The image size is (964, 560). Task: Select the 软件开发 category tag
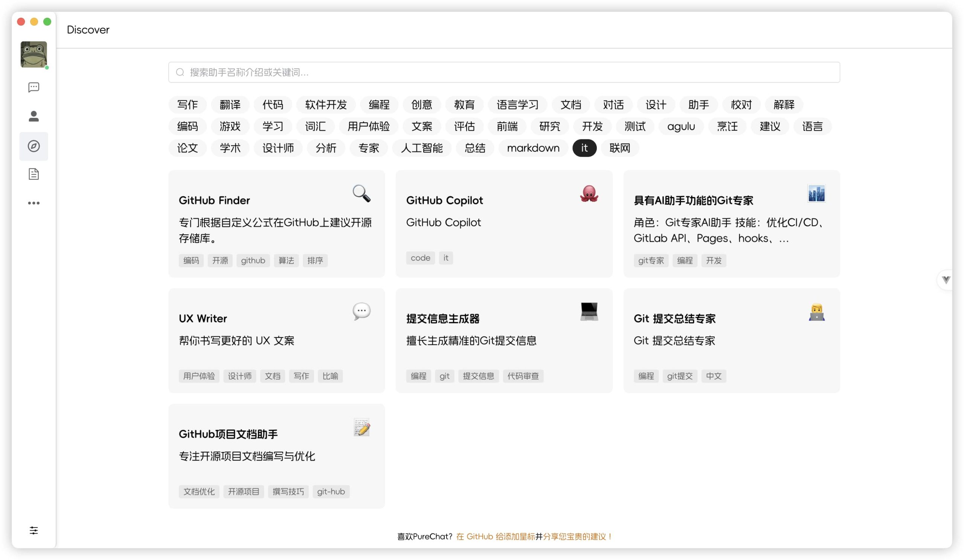click(x=326, y=104)
